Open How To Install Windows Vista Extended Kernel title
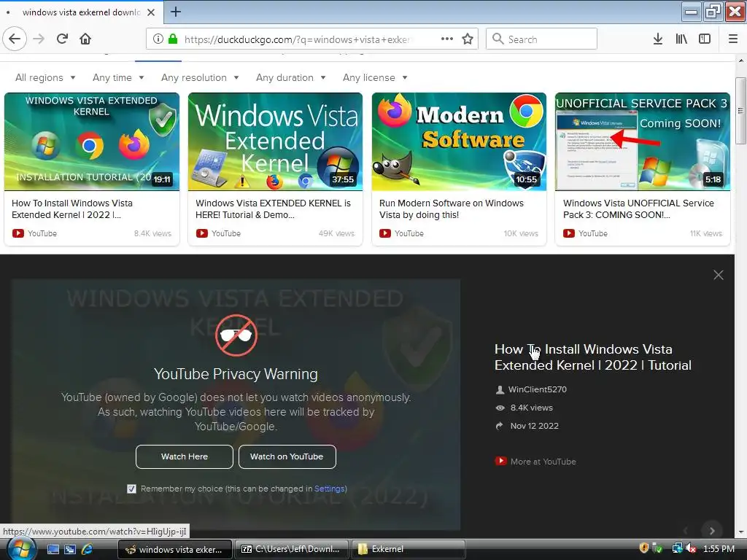The width and height of the screenshot is (747, 560). tap(592, 357)
